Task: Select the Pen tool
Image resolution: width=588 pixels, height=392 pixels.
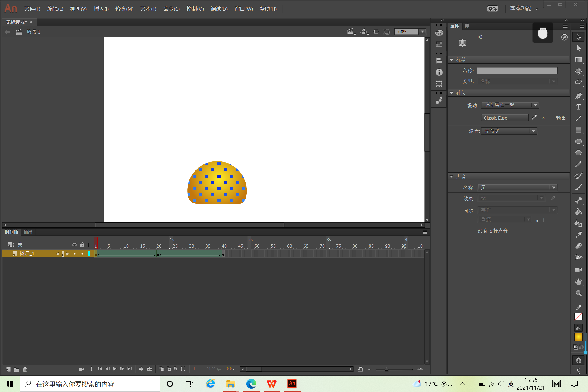Action: click(x=578, y=96)
